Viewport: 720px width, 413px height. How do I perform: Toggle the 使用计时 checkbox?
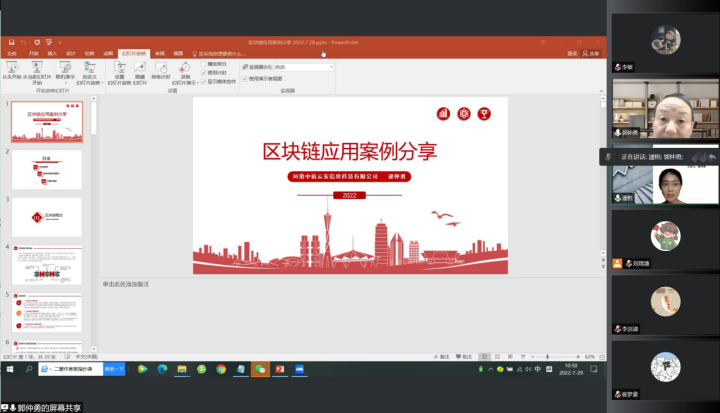tap(204, 72)
